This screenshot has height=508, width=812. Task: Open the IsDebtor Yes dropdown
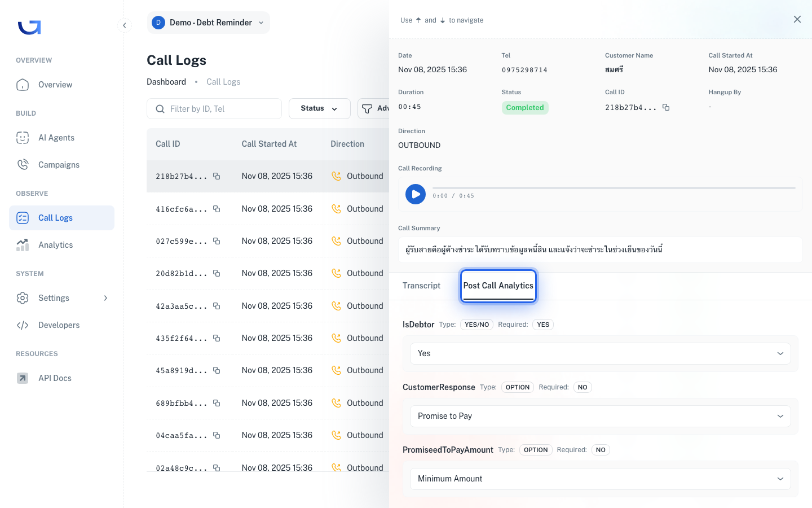pyautogui.click(x=601, y=354)
